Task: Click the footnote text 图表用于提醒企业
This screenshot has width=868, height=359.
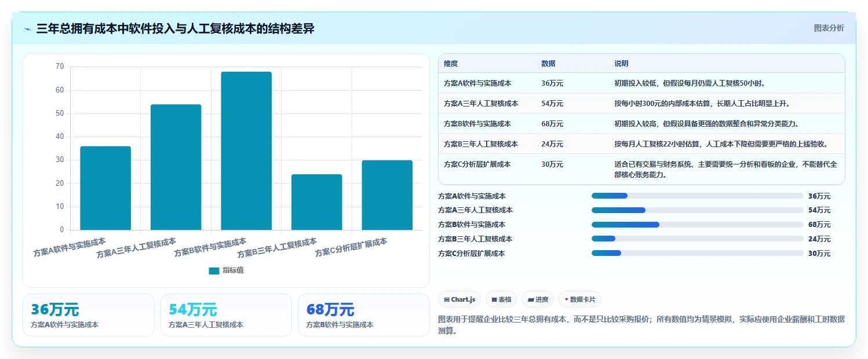Action: 642,325
